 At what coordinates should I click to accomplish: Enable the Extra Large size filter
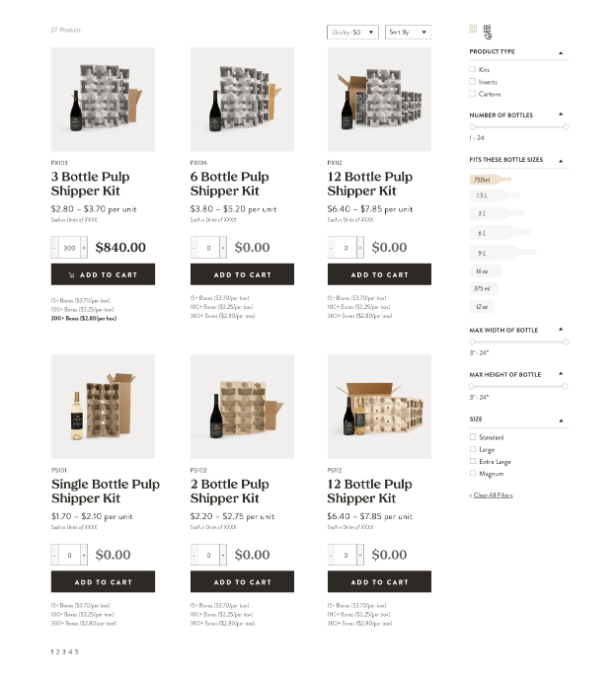[473, 461]
